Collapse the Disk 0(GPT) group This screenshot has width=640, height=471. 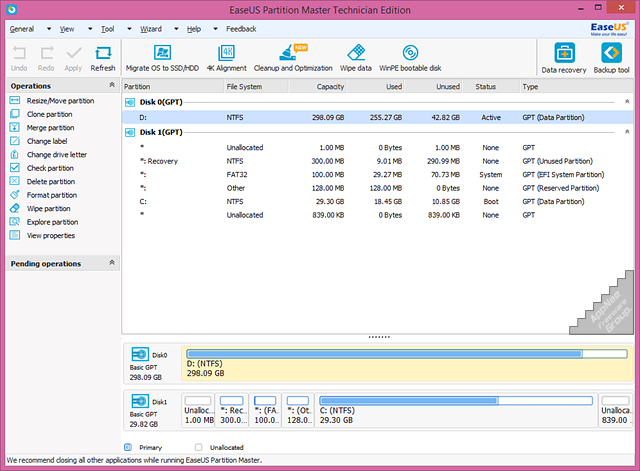(x=627, y=101)
